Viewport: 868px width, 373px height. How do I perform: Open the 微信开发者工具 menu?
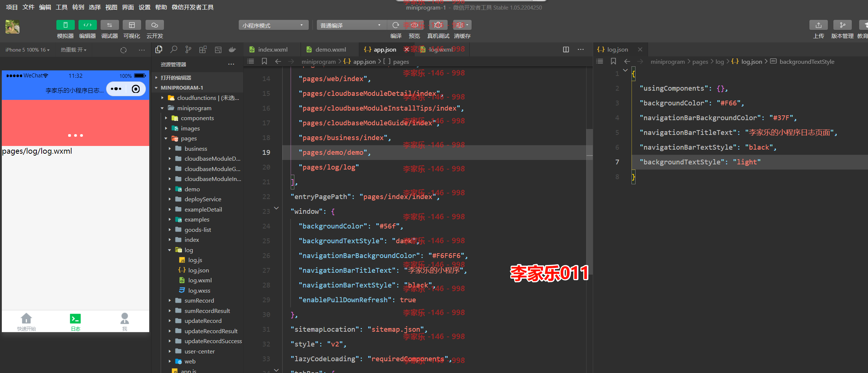click(x=193, y=7)
